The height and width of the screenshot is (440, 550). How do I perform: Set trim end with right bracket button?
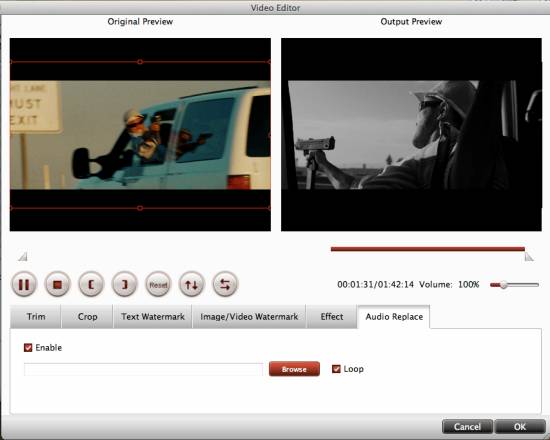[125, 284]
